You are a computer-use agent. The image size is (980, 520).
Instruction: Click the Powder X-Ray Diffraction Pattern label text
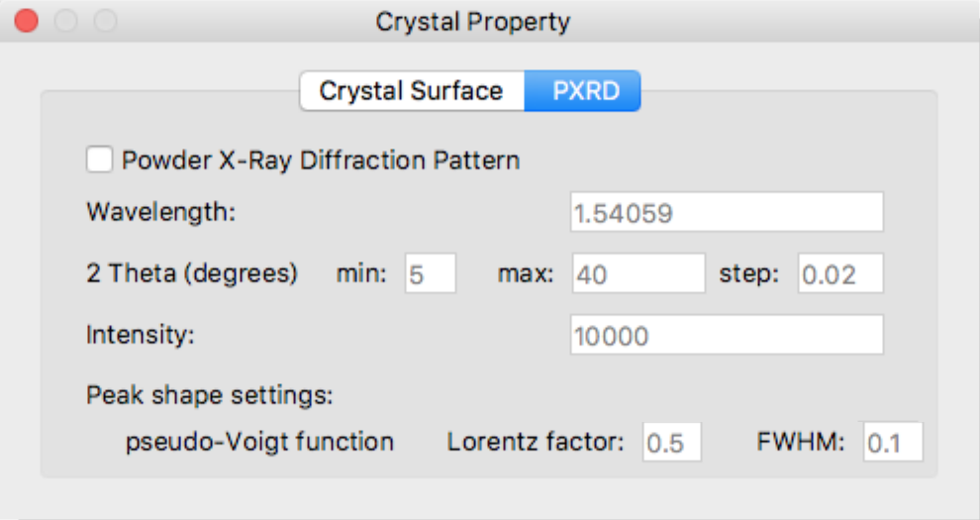[x=320, y=159]
